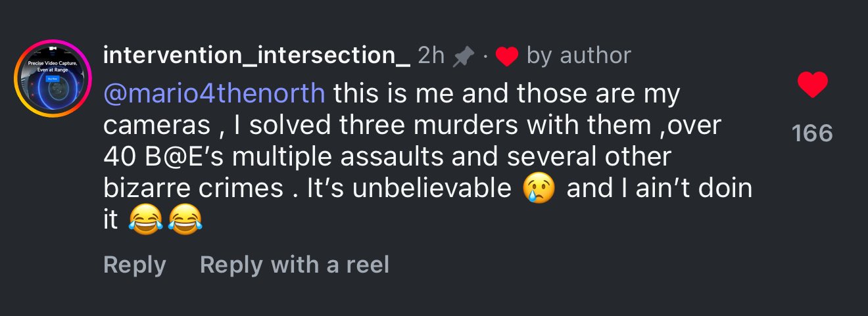The height and width of the screenshot is (316, 868).
Task: Click the "2h" comment timestamp
Action: pos(431,56)
